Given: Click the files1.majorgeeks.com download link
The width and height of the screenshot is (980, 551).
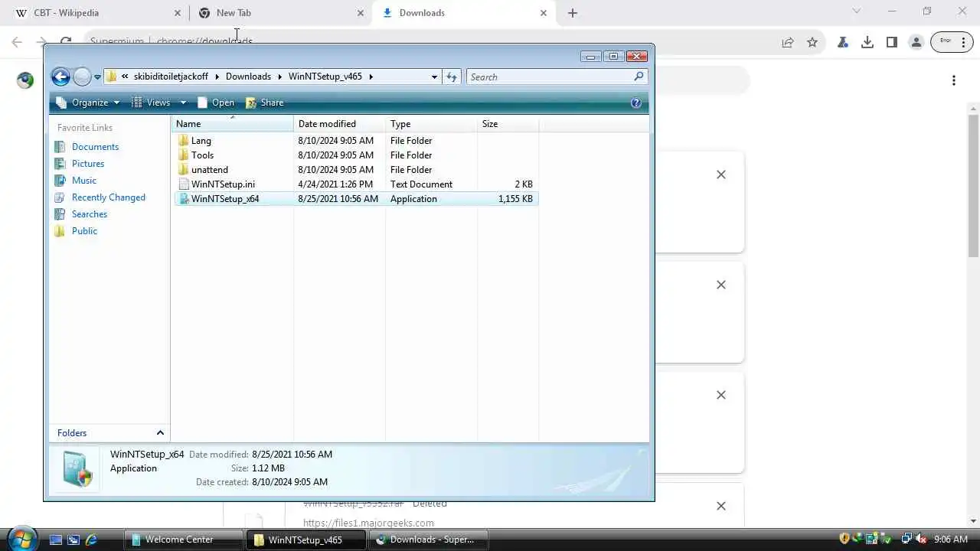Looking at the screenshot, I should click(368, 523).
